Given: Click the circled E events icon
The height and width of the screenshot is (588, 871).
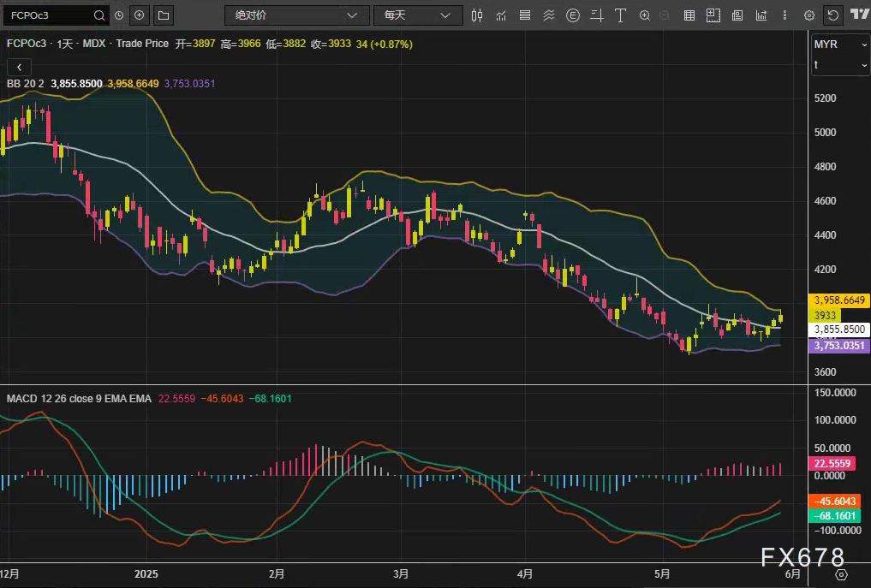Looking at the screenshot, I should click(x=572, y=15).
